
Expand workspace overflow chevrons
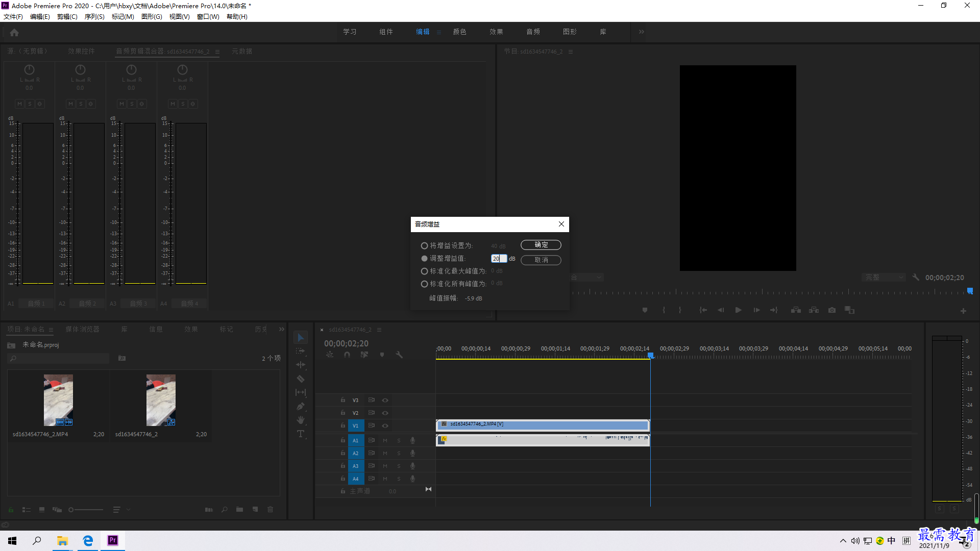(x=642, y=32)
